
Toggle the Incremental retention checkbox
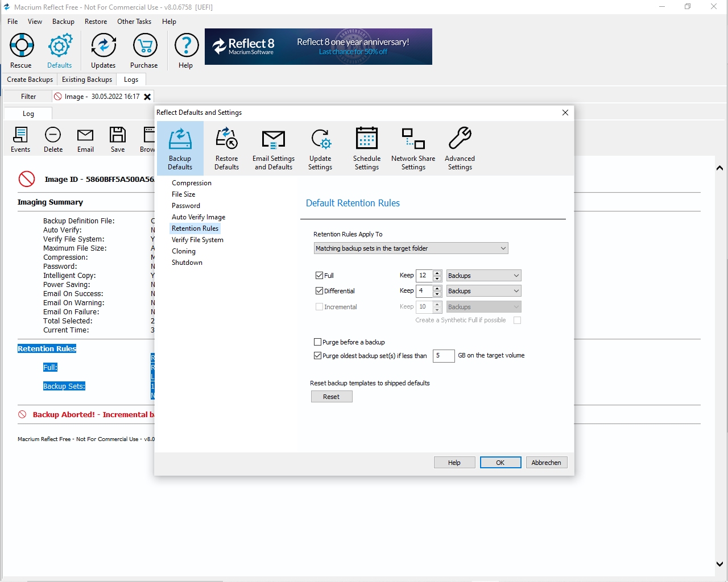(319, 307)
